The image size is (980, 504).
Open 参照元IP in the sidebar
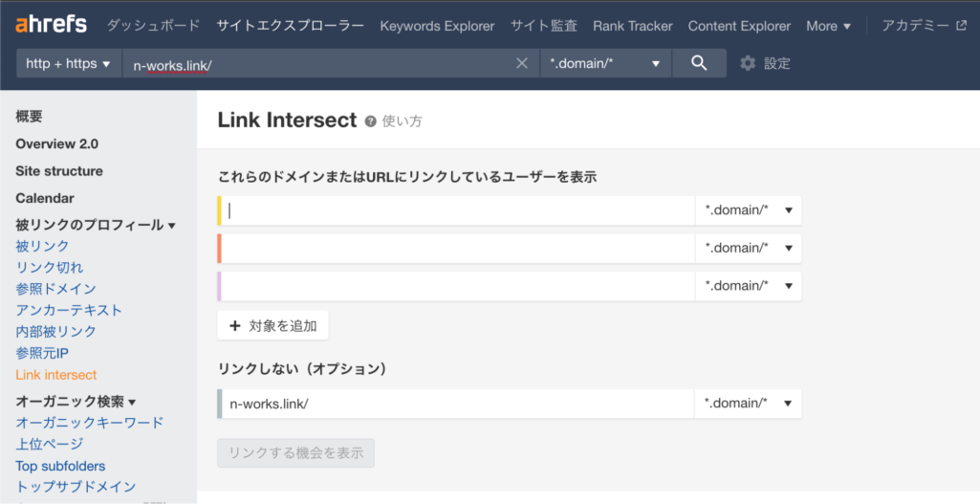click(42, 353)
